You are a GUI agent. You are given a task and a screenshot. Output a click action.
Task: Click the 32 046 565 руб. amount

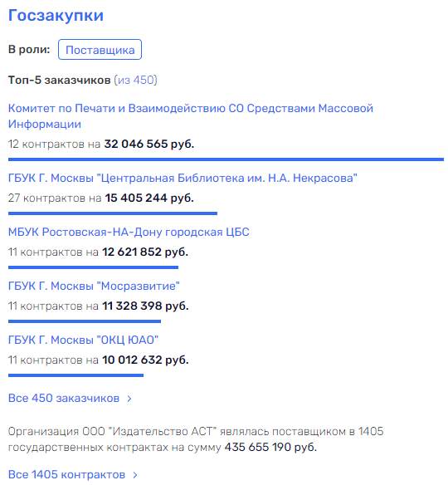point(149,144)
